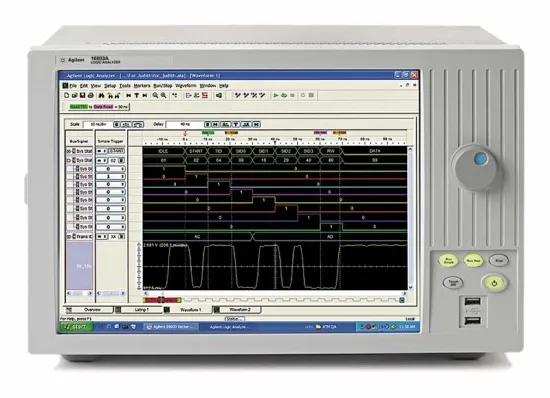Switch to the Listing 1 tab

(138, 310)
